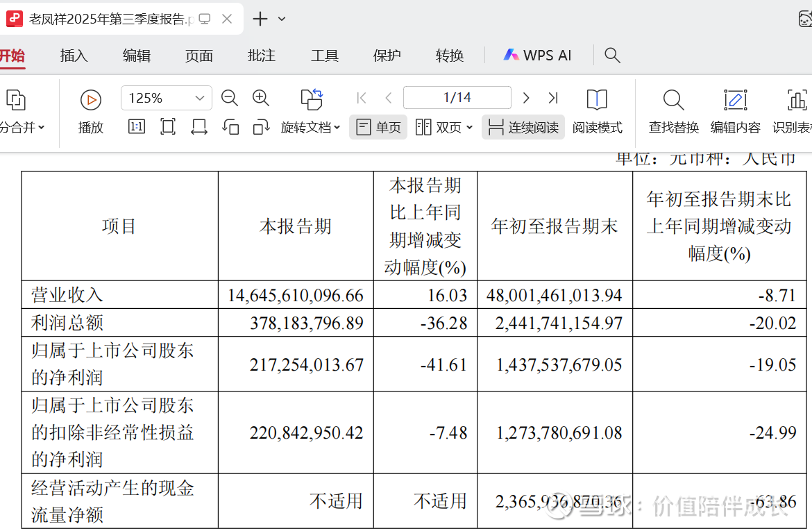Close the 老凤祥2025年第三季度报告 tab
Screen dimensions: 812x531
click(x=227, y=19)
